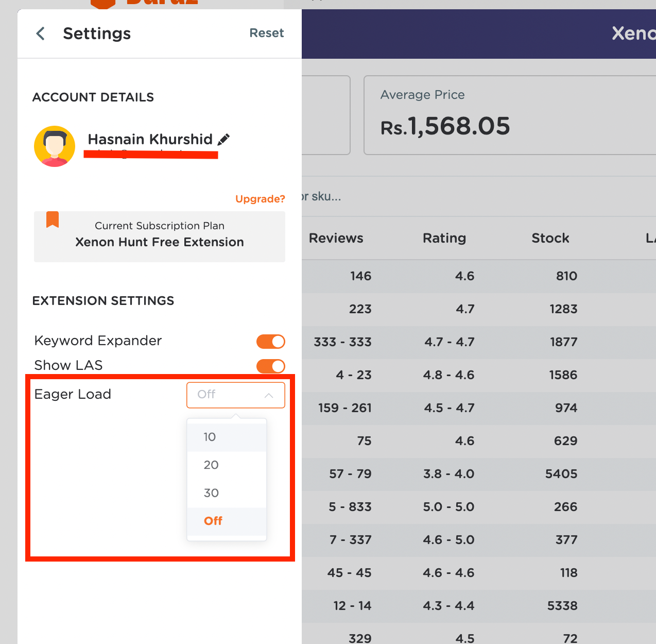656x644 pixels.
Task: Choose 10 in the Eager Load list
Action: [227, 437]
